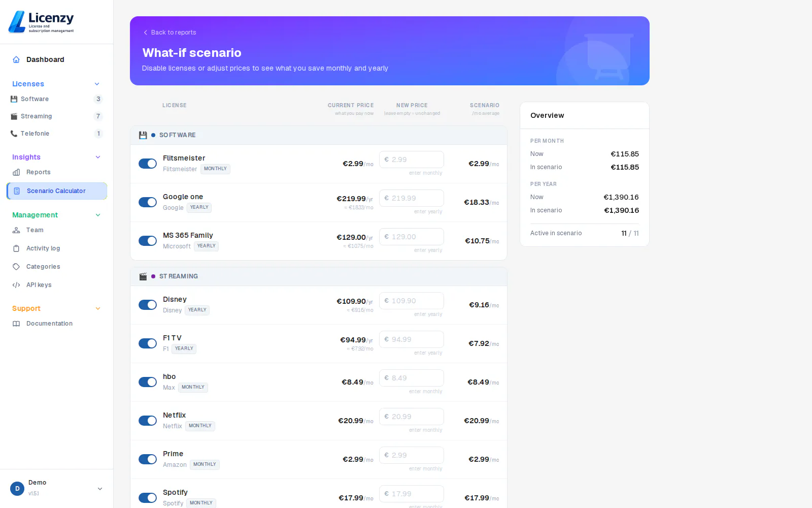Screen dimensions: 812x508
Task: Toggle the Spotify license switch
Action: pyautogui.click(x=148, y=498)
